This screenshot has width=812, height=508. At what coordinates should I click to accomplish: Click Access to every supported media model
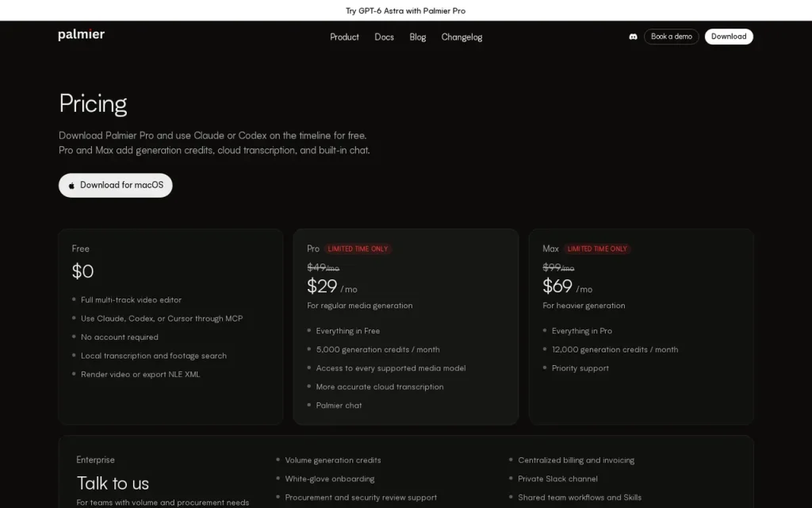(390, 368)
